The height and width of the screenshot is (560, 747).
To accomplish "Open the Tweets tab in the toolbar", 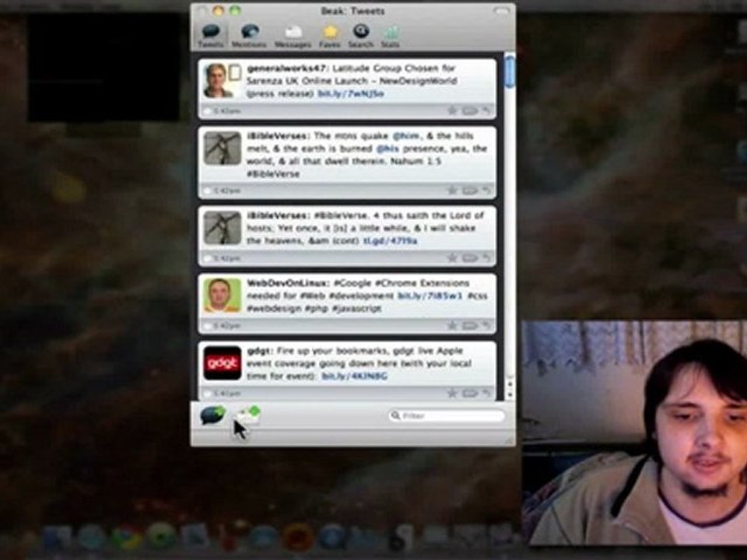I will (211, 36).
